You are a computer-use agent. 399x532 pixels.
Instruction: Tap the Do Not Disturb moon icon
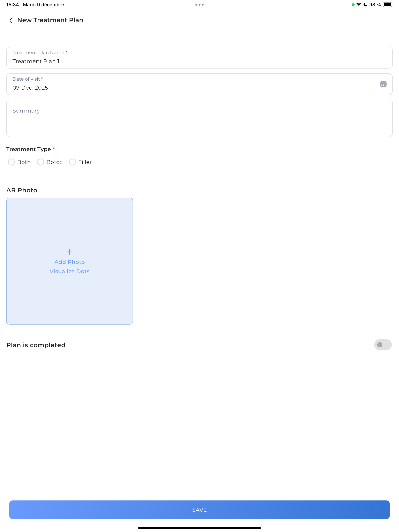coord(365,4)
